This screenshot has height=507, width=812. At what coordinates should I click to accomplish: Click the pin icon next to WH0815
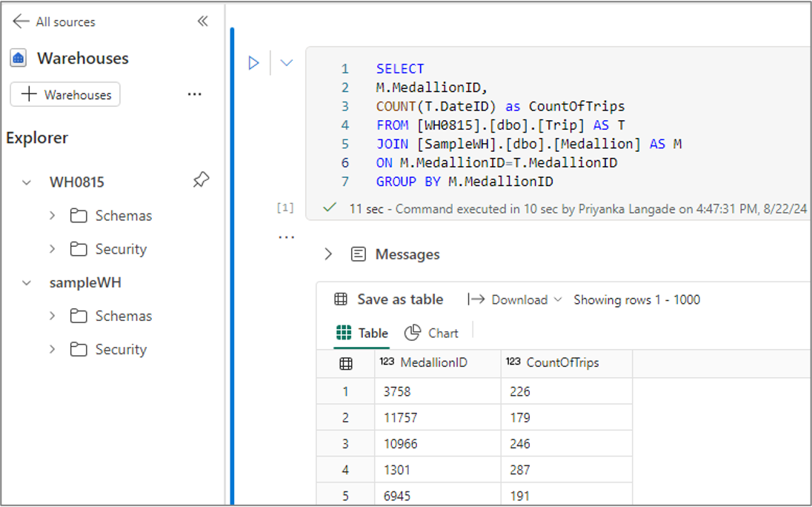pos(201,180)
